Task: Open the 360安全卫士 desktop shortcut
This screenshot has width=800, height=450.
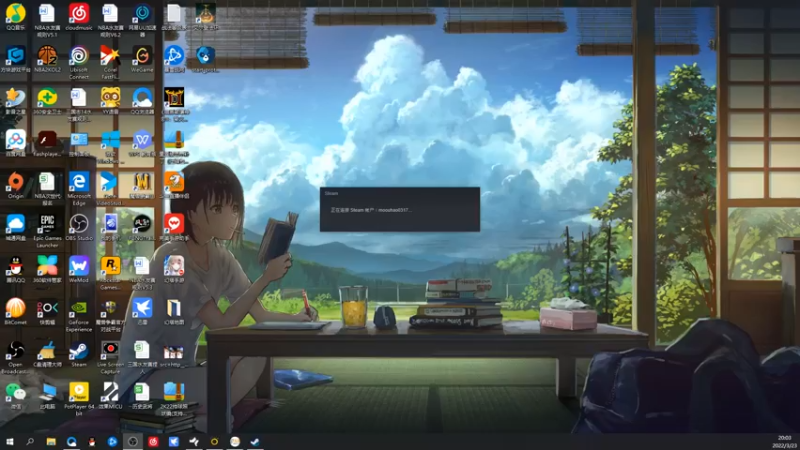Action: [47, 100]
